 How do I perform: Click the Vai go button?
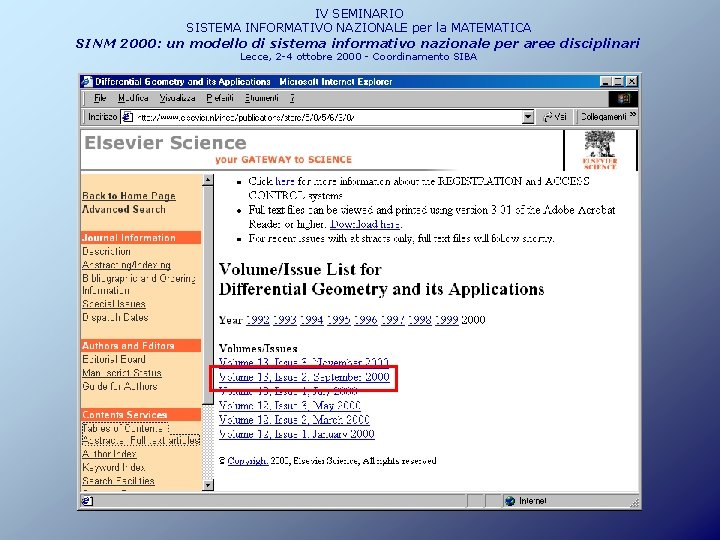tap(555, 117)
